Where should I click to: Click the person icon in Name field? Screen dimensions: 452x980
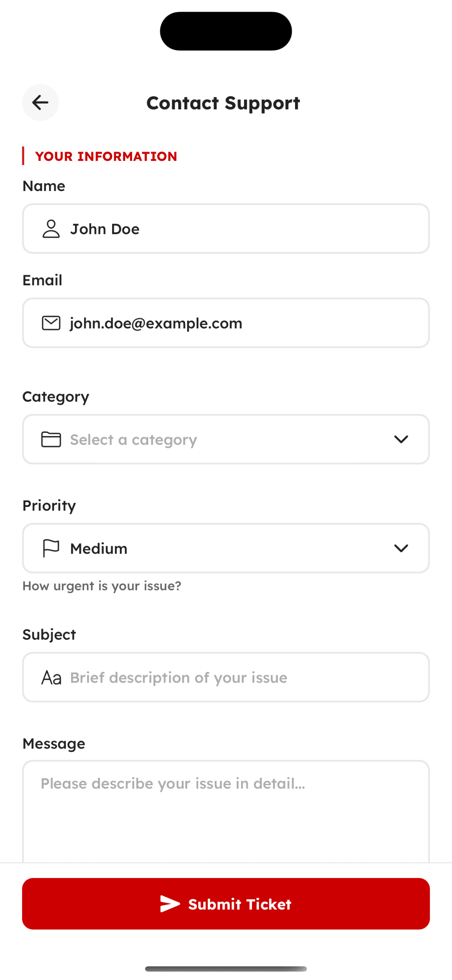point(51,229)
